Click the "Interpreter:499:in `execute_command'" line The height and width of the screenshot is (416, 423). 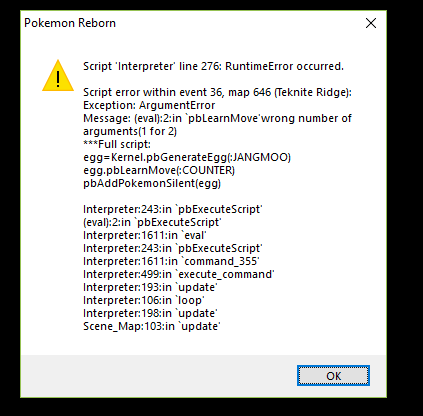[x=179, y=274]
